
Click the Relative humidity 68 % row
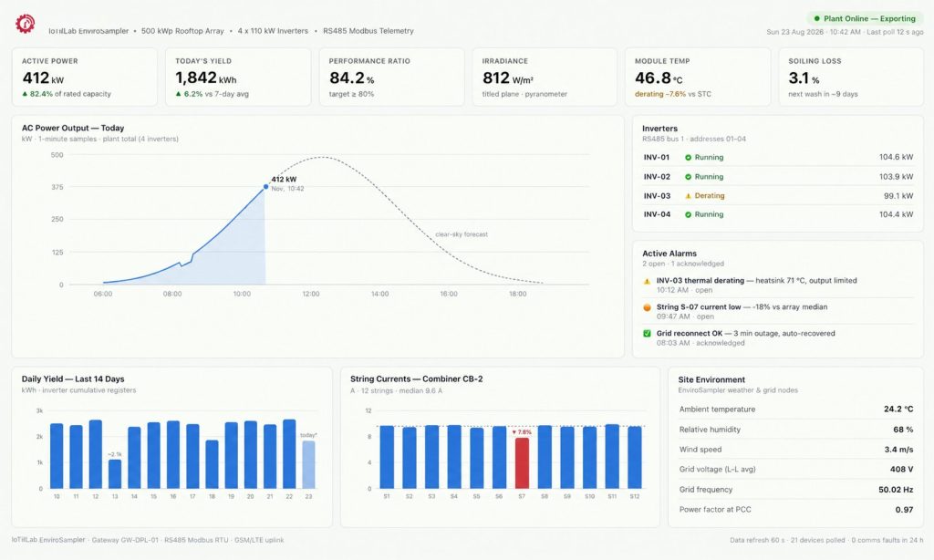(795, 430)
